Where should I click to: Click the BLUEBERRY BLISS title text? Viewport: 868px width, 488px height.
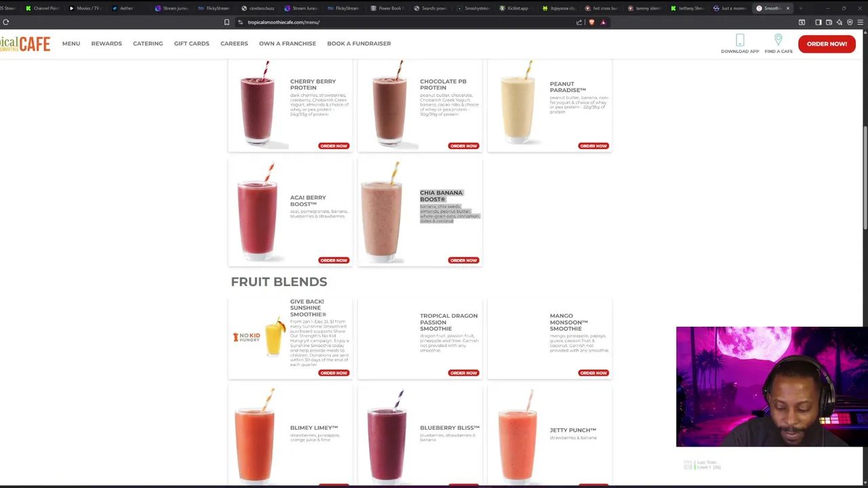[x=450, y=428]
